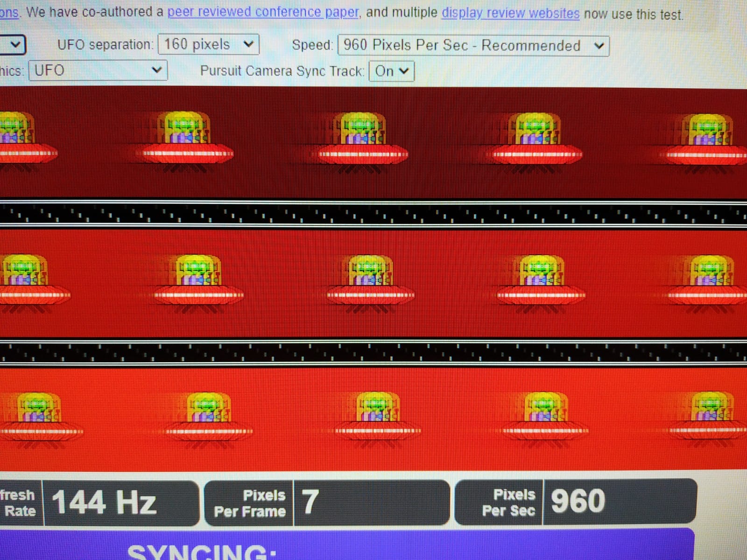Open the UFO separation dropdown
The image size is (747, 560).
point(208,44)
